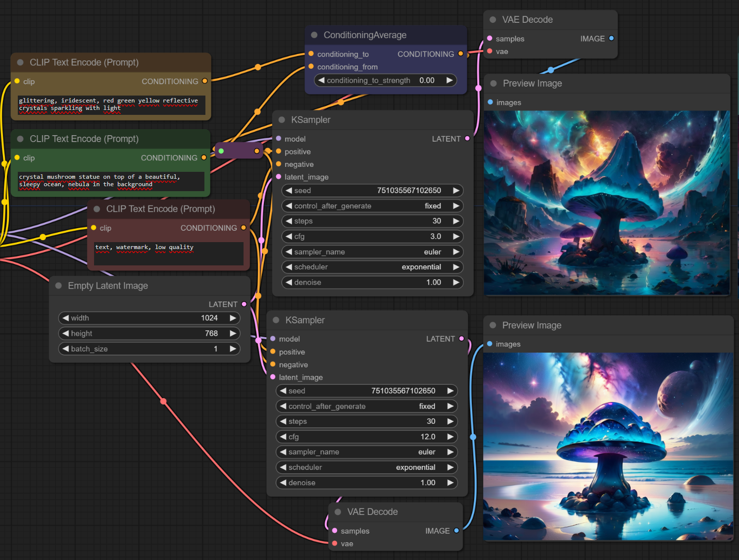The width and height of the screenshot is (739, 560).
Task: Click the glittering iridescent crystals prompt text box
Action: 111,104
